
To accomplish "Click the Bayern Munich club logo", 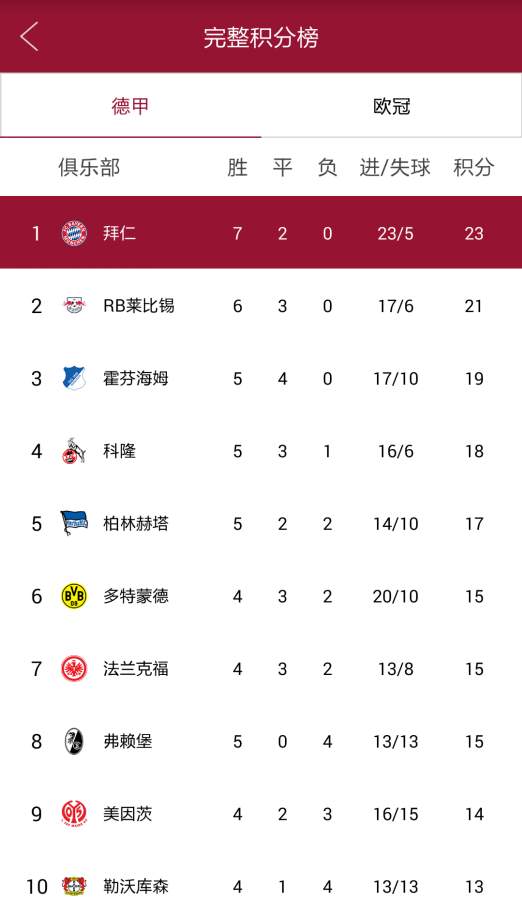I will pos(74,233).
